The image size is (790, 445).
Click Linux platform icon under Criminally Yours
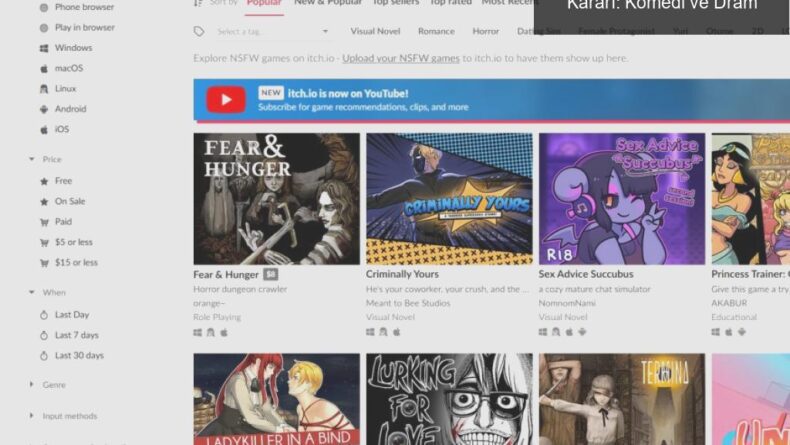383,332
